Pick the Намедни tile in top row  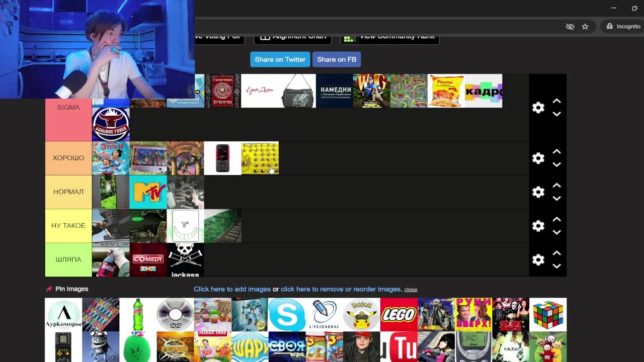(335, 90)
